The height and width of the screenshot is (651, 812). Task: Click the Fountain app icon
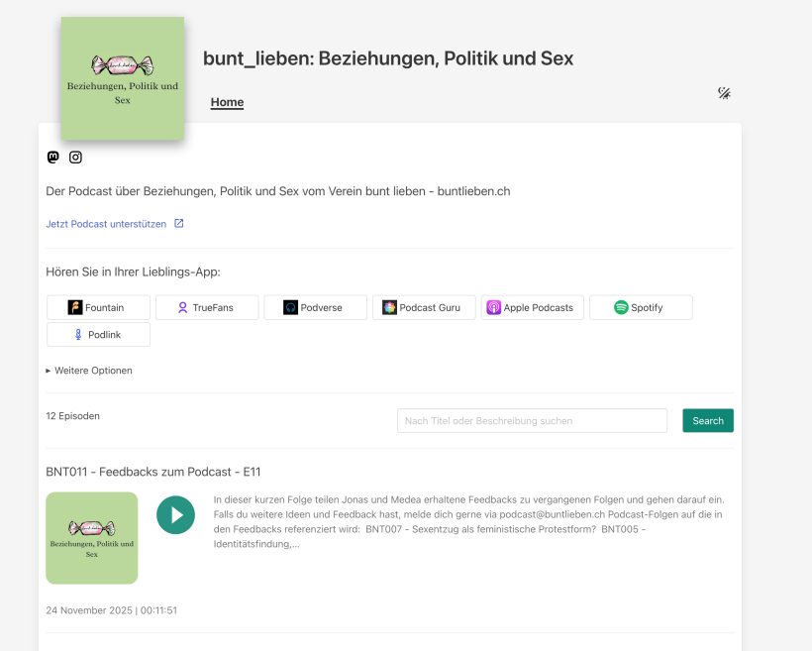tap(74, 307)
